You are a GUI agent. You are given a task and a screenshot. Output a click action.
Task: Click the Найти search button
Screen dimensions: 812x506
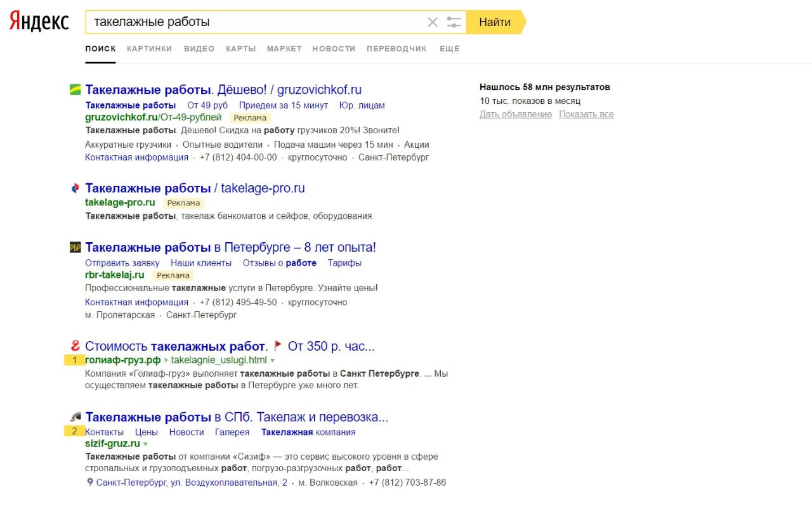coord(495,22)
